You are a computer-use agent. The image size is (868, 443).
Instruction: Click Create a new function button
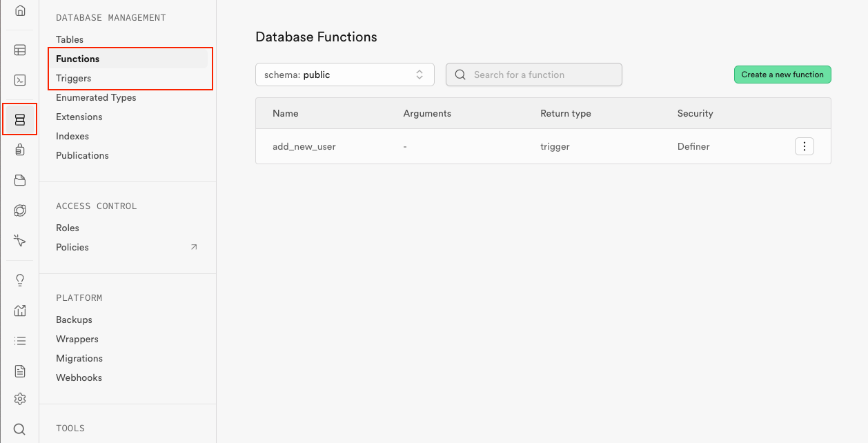pyautogui.click(x=782, y=75)
